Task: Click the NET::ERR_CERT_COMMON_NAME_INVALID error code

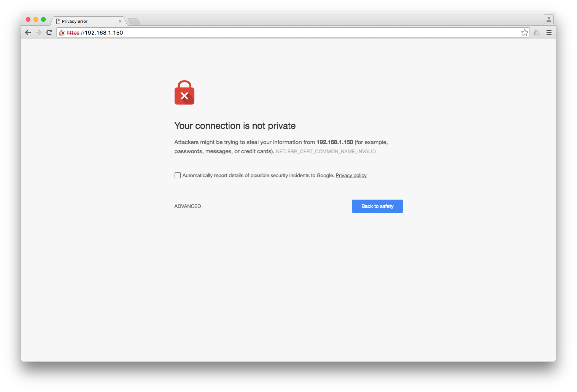Action: [326, 151]
